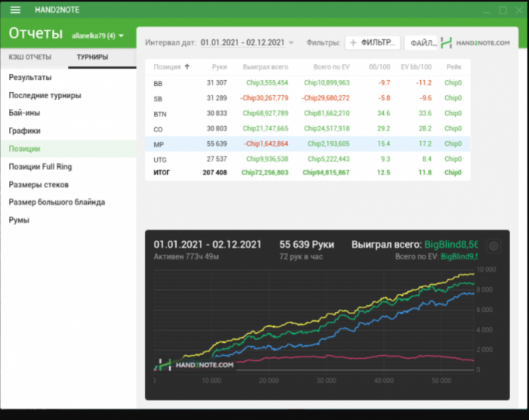Open the Результаты report
This screenshot has width=529, height=420.
(30, 77)
